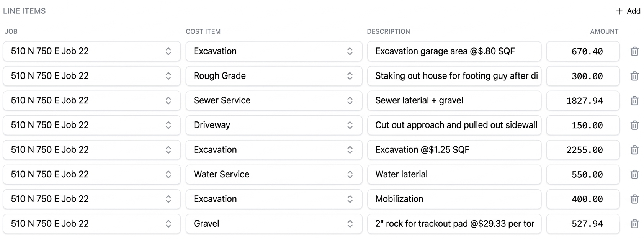Image resolution: width=644 pixels, height=239 pixels.
Task: Delete the Gravel trackout pad line item
Action: pos(634,224)
